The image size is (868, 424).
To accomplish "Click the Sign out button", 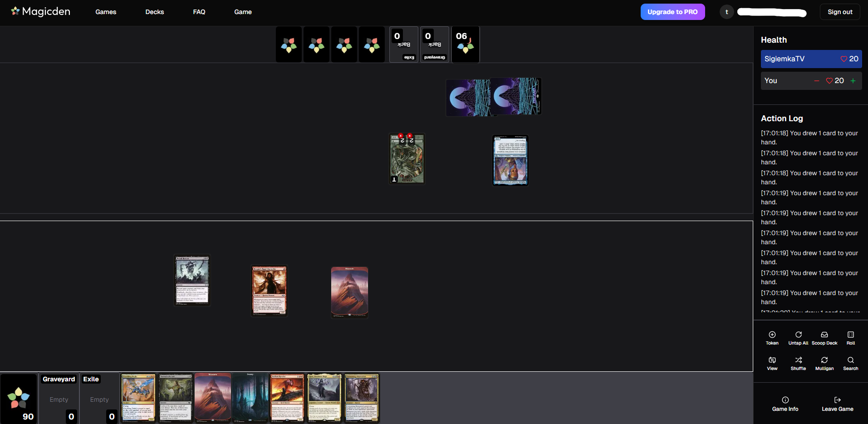I will 840,12.
